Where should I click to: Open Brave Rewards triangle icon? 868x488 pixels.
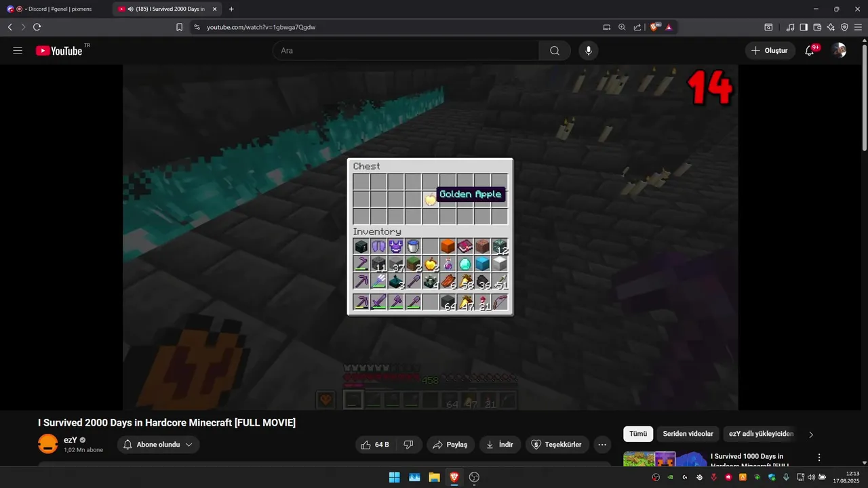click(669, 27)
